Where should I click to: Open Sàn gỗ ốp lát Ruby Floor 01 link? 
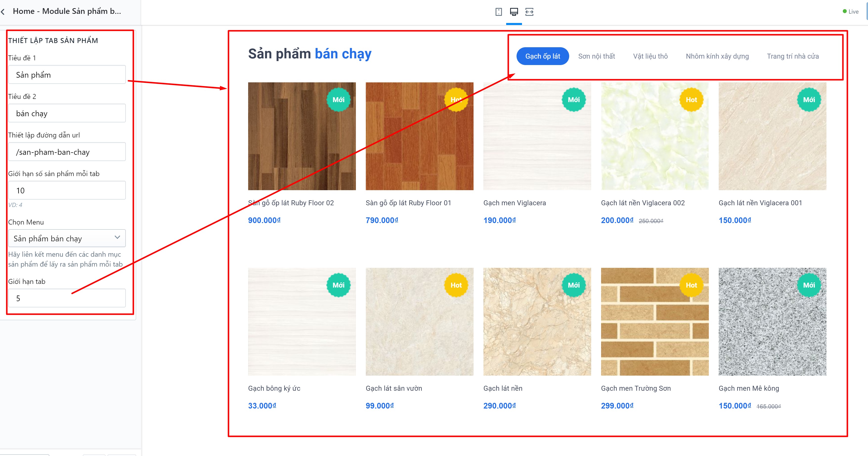coord(408,203)
